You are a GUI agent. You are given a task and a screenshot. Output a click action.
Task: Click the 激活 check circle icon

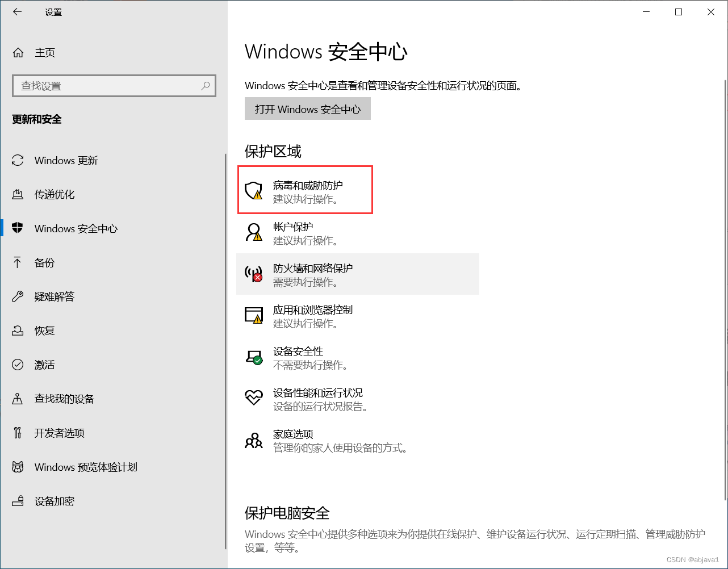(18, 365)
